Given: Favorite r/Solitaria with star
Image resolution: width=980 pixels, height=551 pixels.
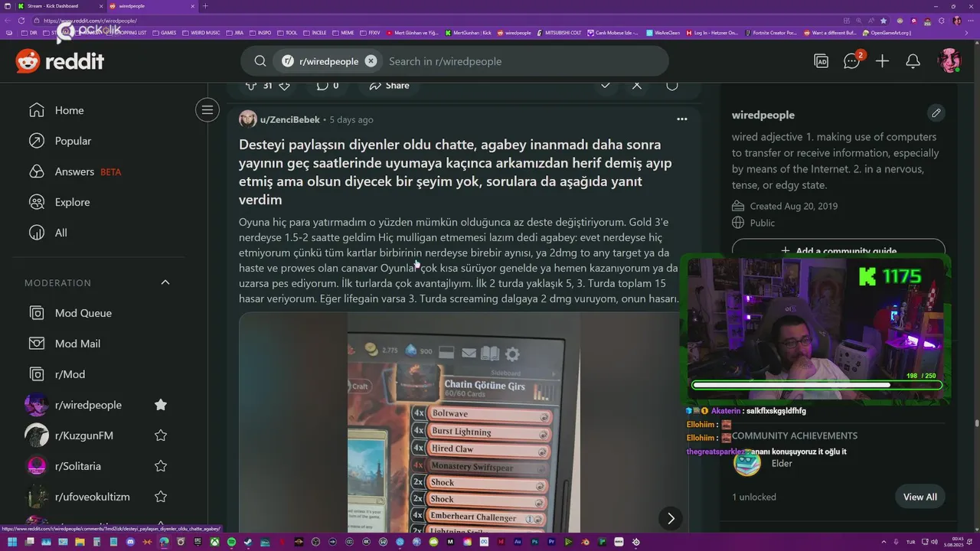Looking at the screenshot, I should pyautogui.click(x=161, y=466).
